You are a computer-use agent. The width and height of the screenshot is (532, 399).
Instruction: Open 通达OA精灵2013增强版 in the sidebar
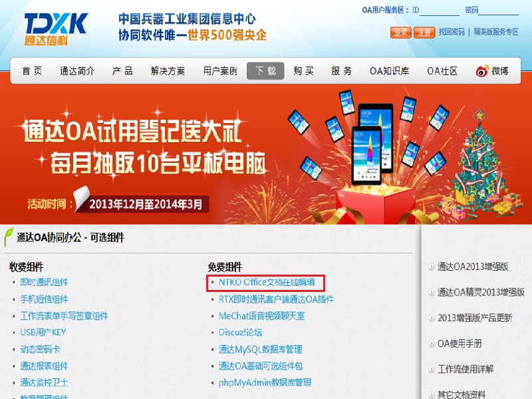(x=481, y=292)
